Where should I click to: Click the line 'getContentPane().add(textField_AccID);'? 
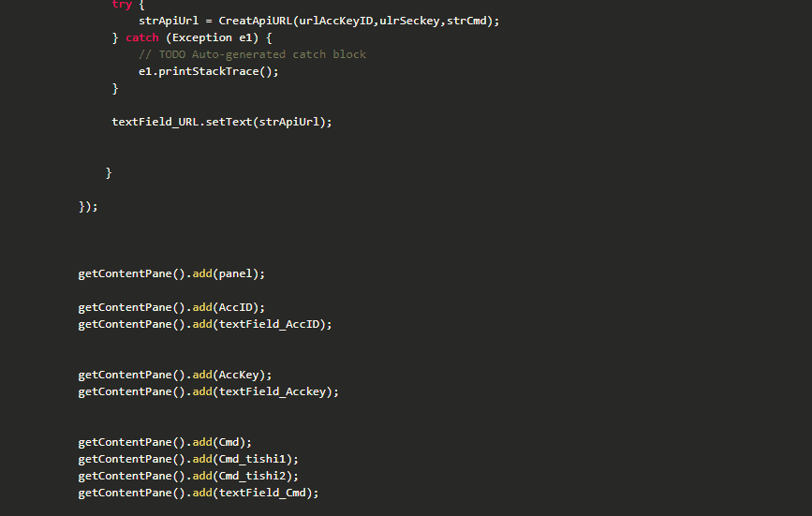(x=205, y=325)
